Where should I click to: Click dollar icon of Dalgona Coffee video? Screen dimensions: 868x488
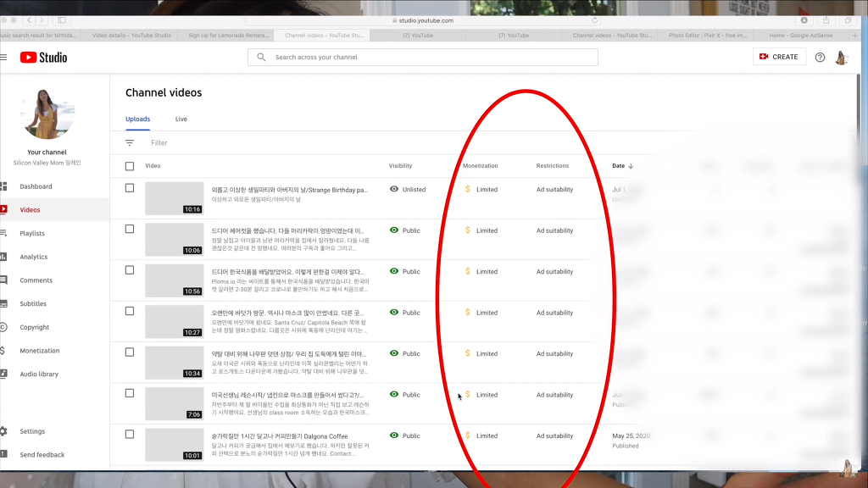click(468, 435)
